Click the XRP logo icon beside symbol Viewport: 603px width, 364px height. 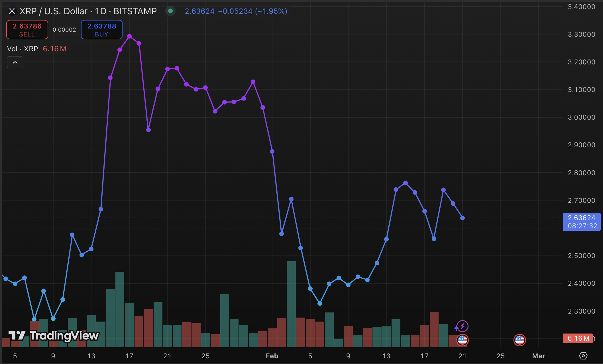coord(12,11)
